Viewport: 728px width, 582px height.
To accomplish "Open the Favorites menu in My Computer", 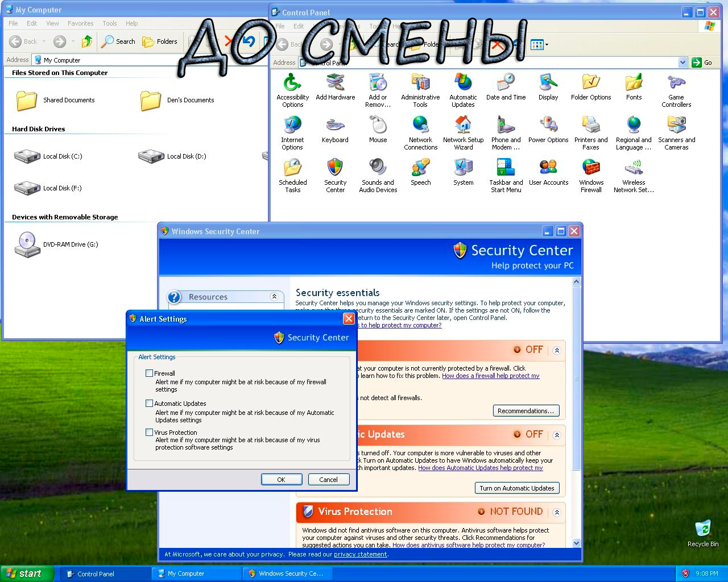I will (x=80, y=23).
